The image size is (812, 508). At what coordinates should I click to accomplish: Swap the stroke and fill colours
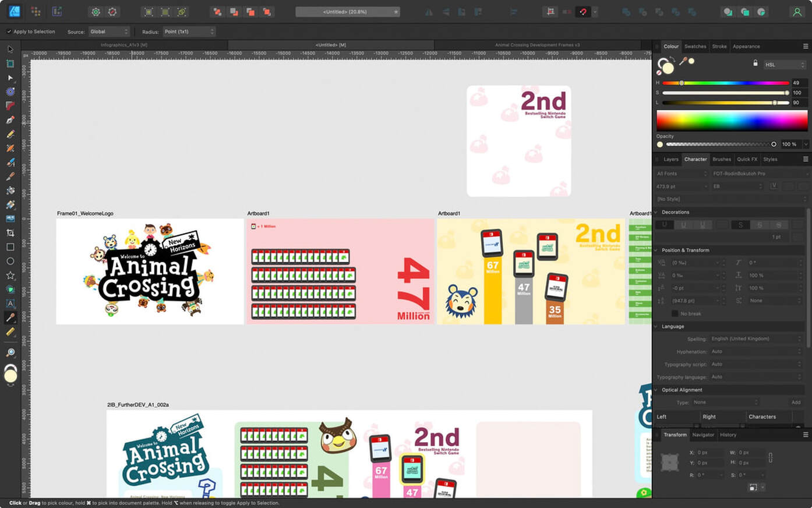[672, 59]
